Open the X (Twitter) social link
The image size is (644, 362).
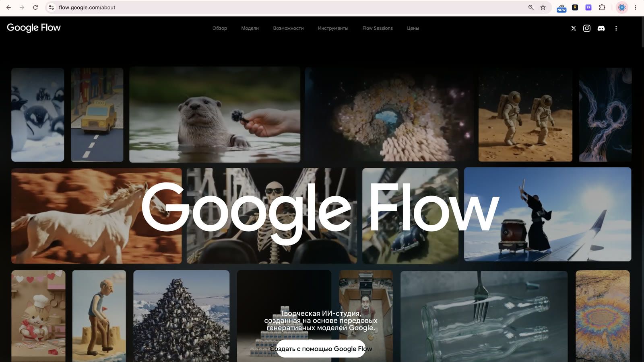tap(574, 28)
